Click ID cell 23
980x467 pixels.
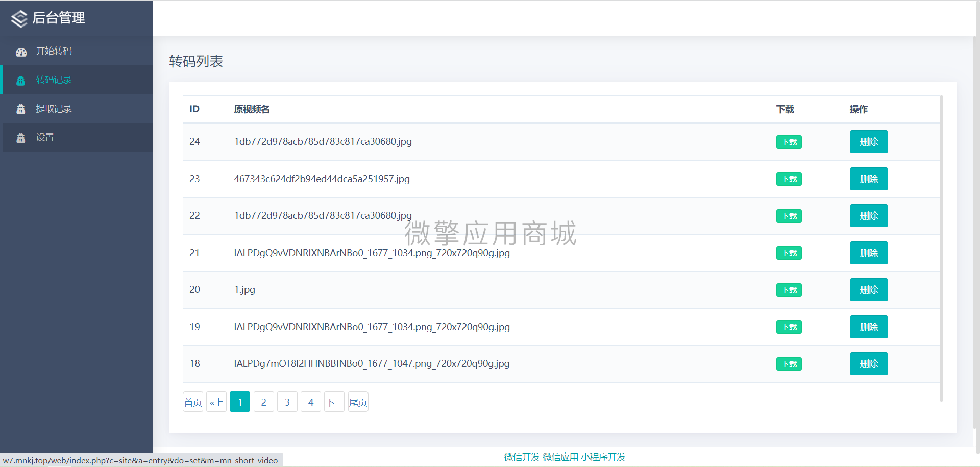click(194, 179)
